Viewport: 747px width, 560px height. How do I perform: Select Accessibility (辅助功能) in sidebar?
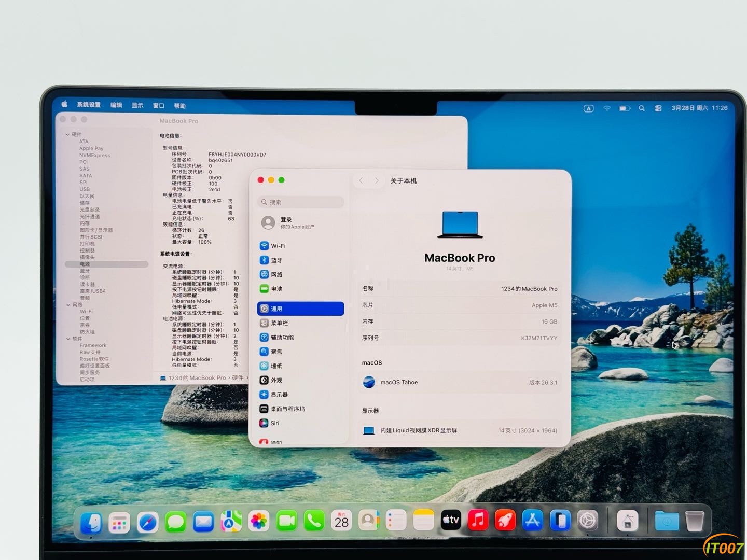tap(282, 338)
